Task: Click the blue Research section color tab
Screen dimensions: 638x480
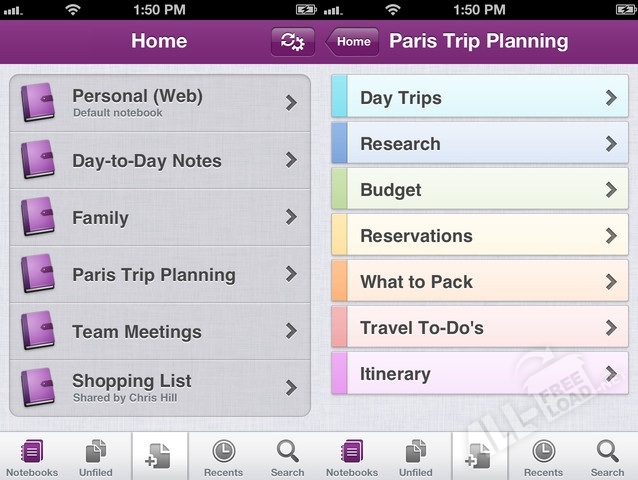Action: click(x=339, y=143)
